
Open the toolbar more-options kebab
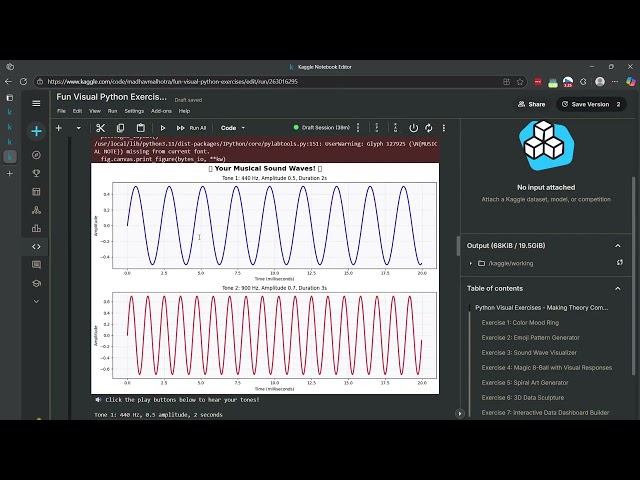[444, 128]
